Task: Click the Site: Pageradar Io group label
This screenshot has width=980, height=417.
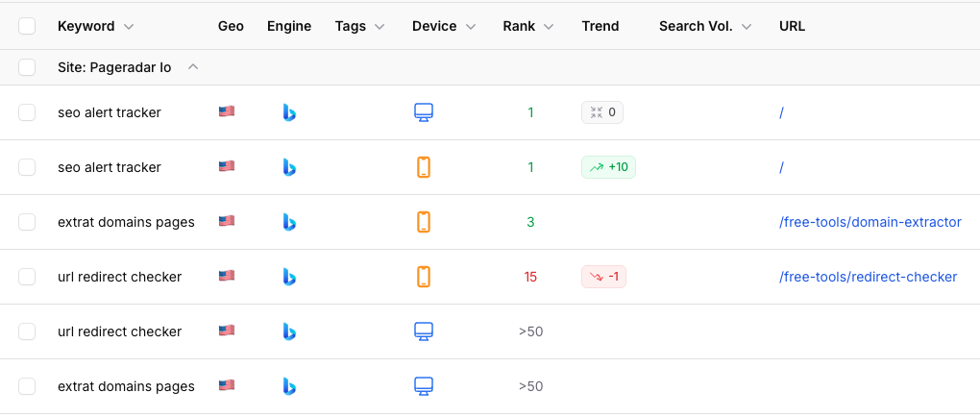Action: (114, 67)
